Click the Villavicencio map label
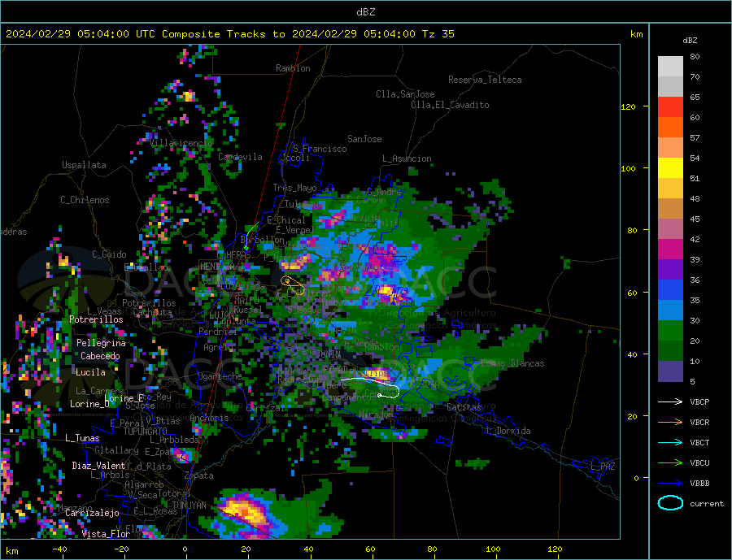This screenshot has width=732, height=560. pos(181,143)
